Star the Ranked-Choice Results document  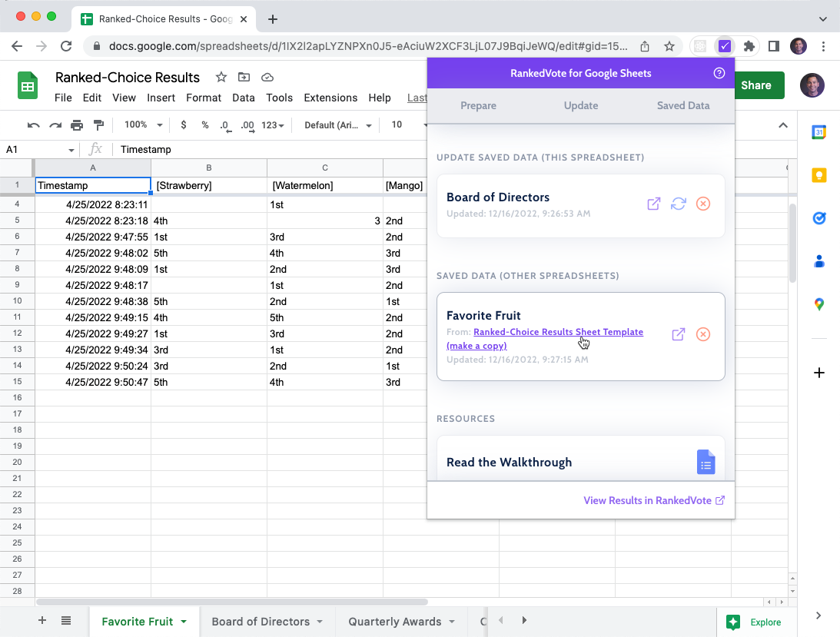click(x=221, y=77)
